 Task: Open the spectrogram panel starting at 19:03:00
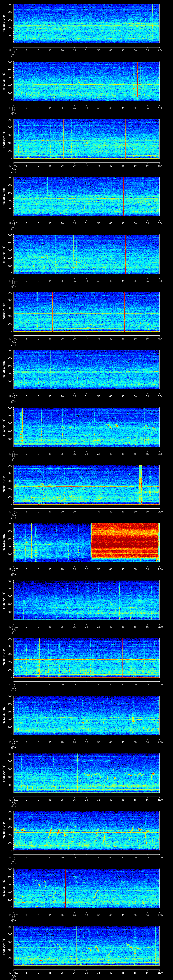[x=86, y=139]
